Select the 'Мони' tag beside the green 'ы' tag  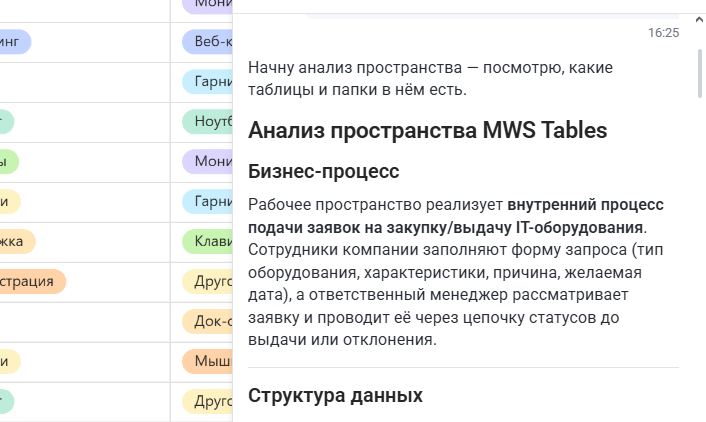point(207,161)
